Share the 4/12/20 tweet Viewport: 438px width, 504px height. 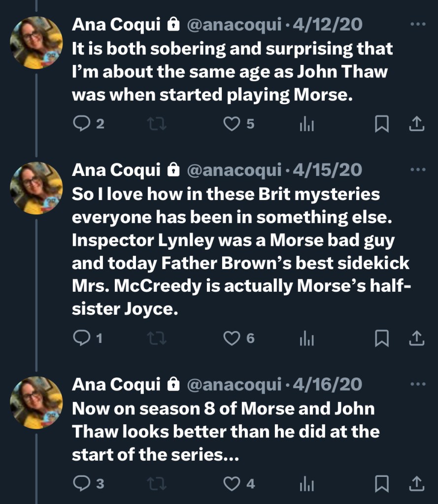point(417,124)
